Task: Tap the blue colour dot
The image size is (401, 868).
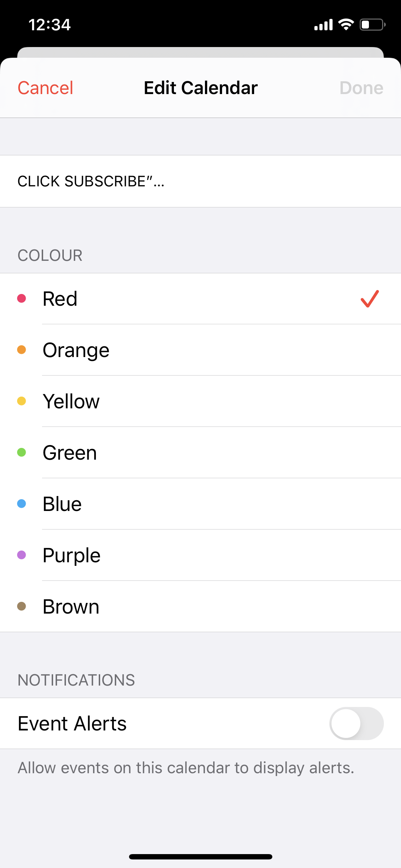Action: [22, 503]
